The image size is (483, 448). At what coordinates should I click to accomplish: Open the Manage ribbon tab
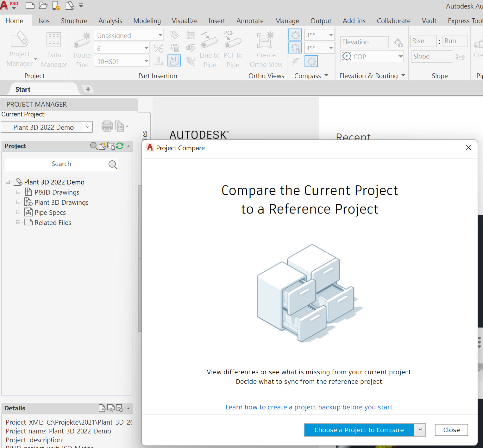(x=287, y=21)
